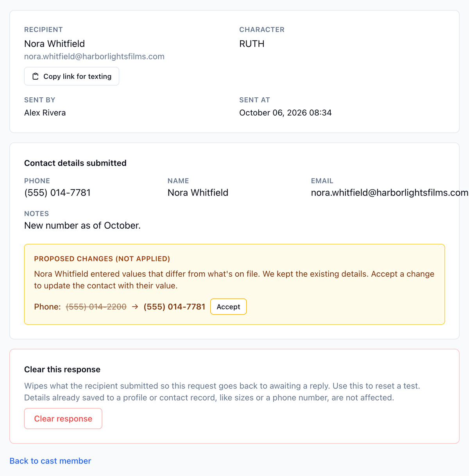Select the sender name Alex Rivera
This screenshot has height=476, width=469.
pyautogui.click(x=45, y=113)
